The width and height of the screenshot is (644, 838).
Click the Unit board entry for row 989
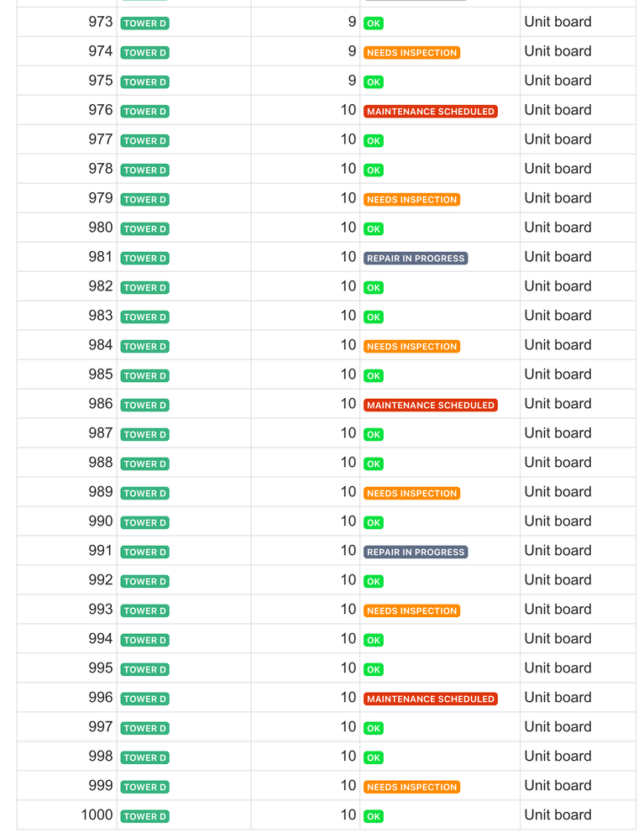(556, 491)
